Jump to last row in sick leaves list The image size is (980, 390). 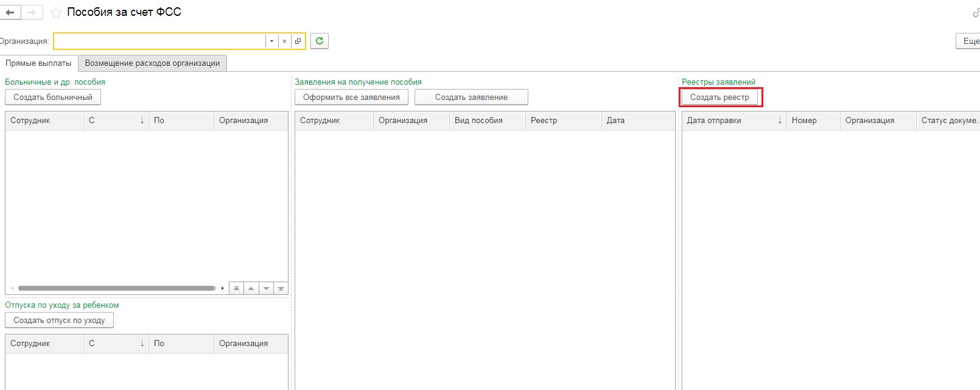tap(281, 288)
